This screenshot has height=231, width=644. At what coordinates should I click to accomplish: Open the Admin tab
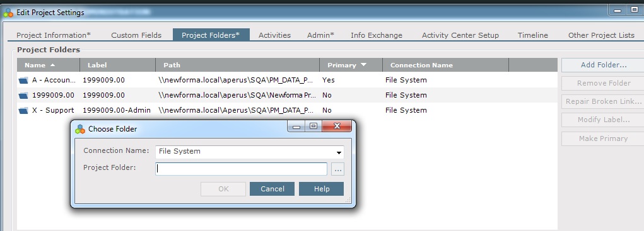click(x=321, y=35)
